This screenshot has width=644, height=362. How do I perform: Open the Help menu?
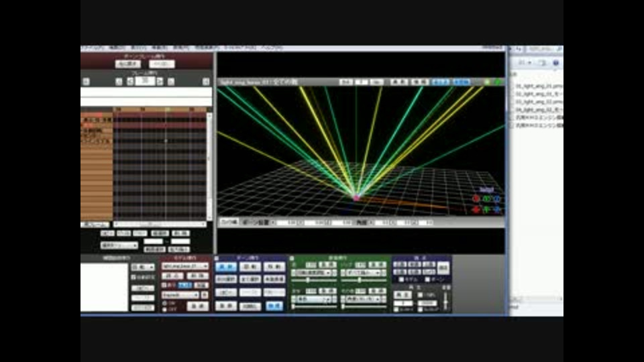click(272, 48)
